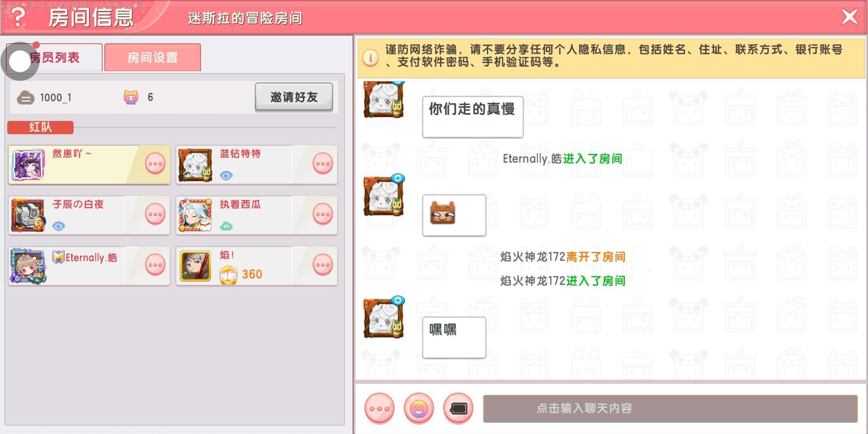Open options menu for 子辰の白夜
The image size is (868, 434).
point(155,215)
